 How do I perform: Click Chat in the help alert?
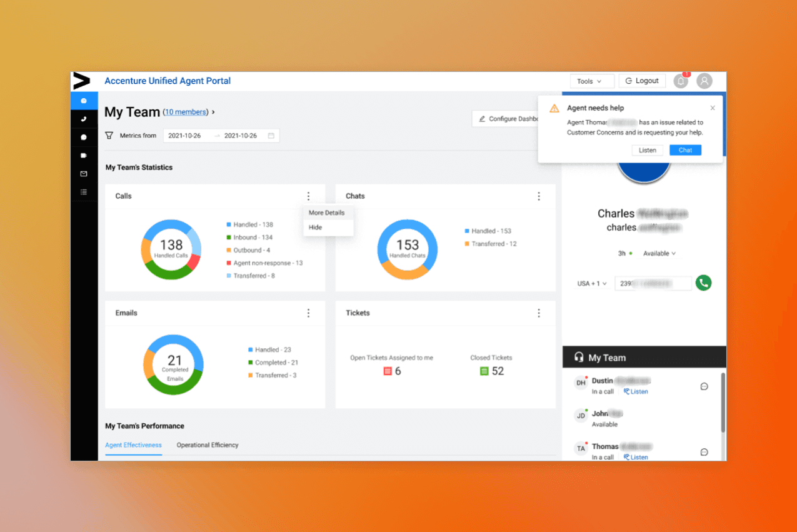point(685,150)
